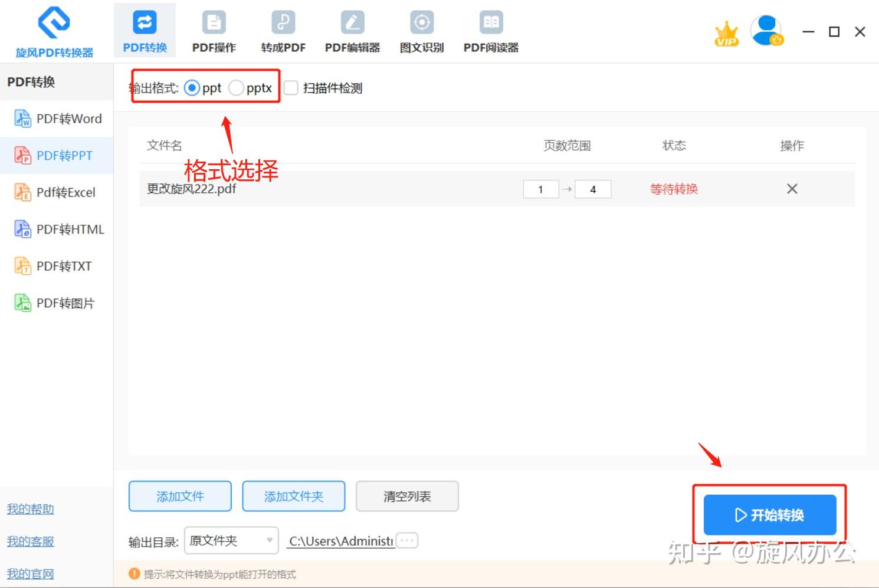Switch to the 转成PDF tab
879x588 pixels.
(283, 31)
